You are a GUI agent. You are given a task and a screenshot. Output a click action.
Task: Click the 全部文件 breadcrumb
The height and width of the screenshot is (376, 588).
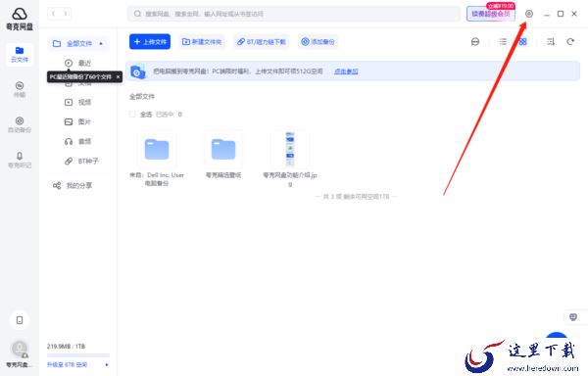[142, 97]
